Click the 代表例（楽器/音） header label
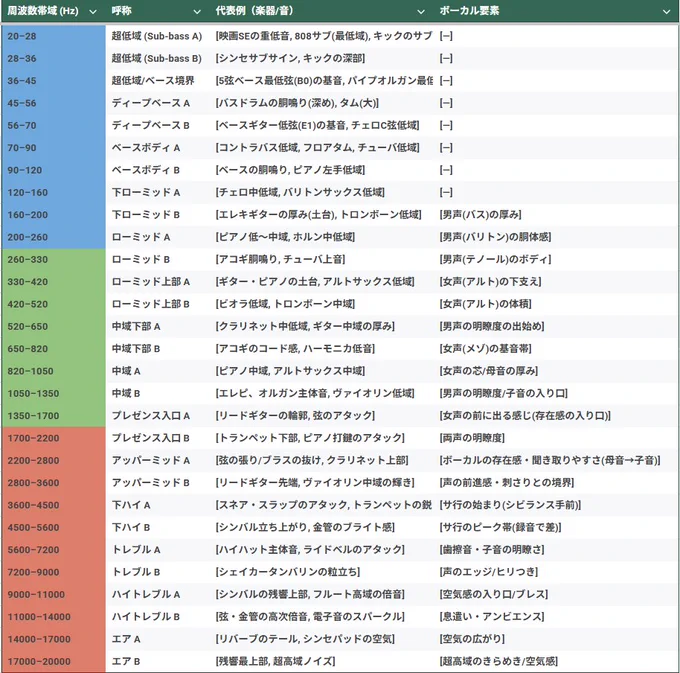The height and width of the screenshot is (673, 680). coord(254,11)
